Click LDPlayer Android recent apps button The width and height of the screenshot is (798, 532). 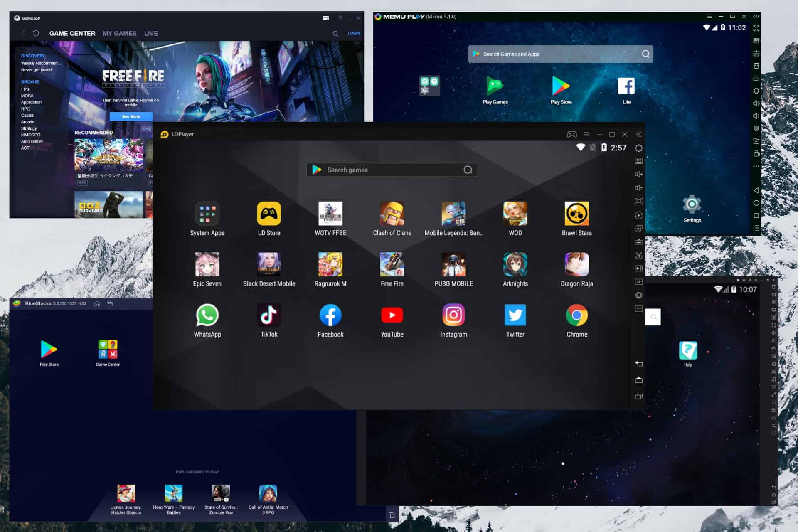pos(639,397)
